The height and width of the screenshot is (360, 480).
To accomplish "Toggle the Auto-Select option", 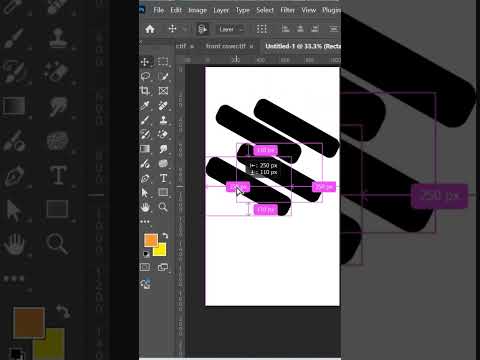I will (x=202, y=29).
